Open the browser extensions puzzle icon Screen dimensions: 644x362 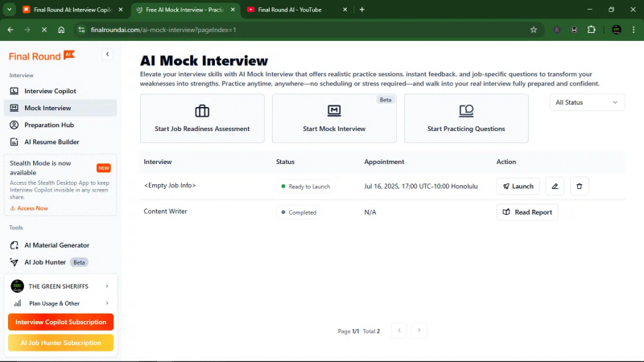click(592, 29)
